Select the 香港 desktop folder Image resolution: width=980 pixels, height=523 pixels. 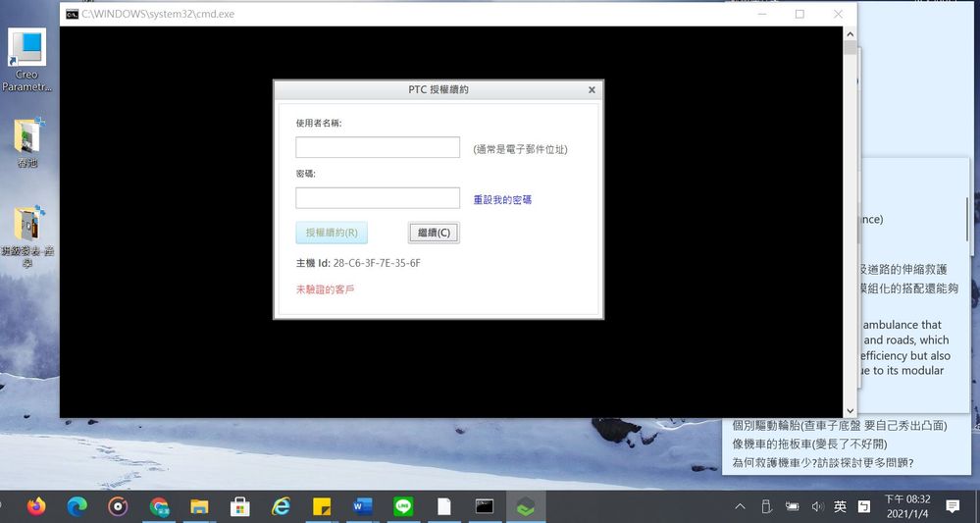[x=27, y=142]
